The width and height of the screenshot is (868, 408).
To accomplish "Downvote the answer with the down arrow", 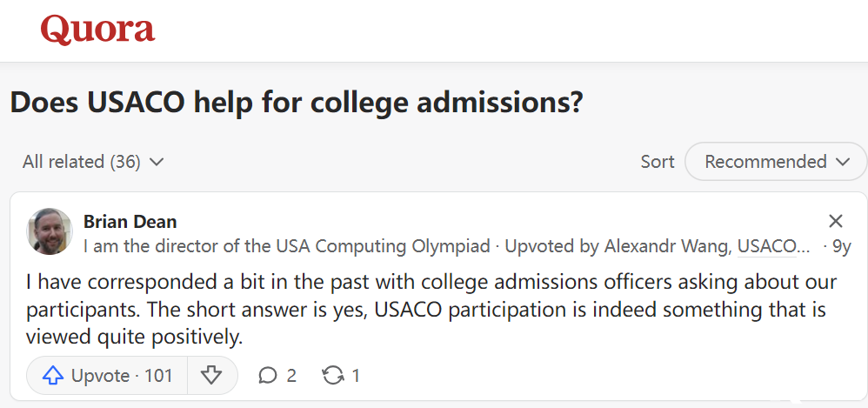I will (x=211, y=376).
